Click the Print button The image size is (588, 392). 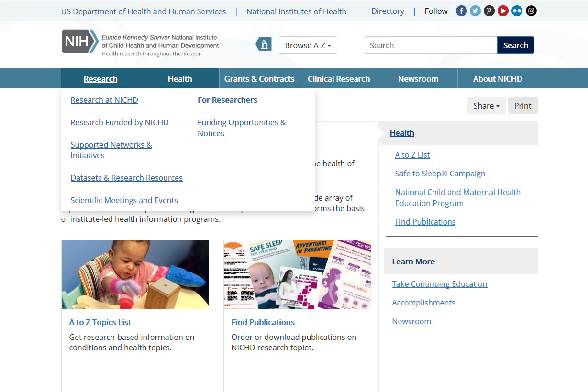(522, 105)
